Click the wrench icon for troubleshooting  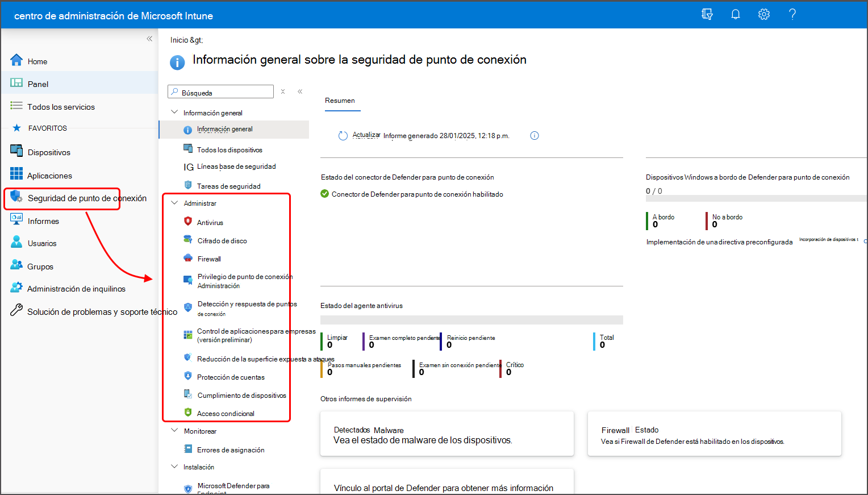pyautogui.click(x=16, y=310)
